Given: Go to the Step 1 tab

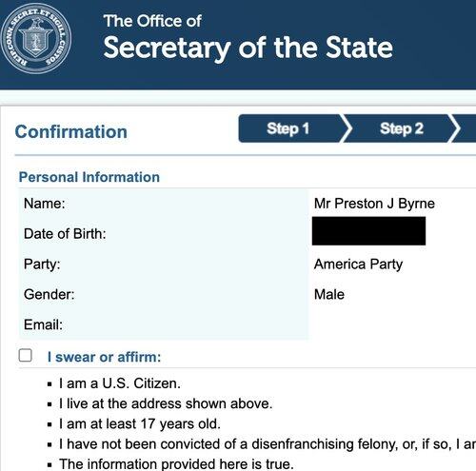Looking at the screenshot, I should pyautogui.click(x=290, y=128).
